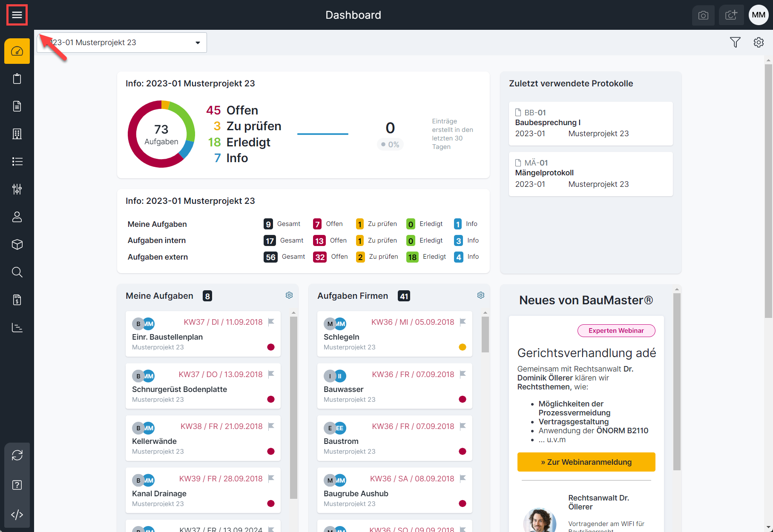The width and height of the screenshot is (773, 532).
Task: Open the dashboard filter funnel icon
Action: [735, 42]
